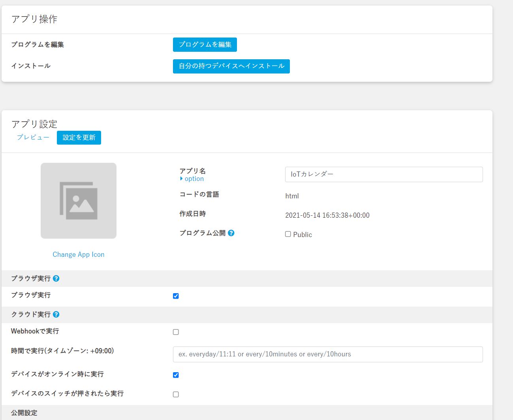
Task: Disable デバイスがオンライン時に実行 checkbox
Action: point(176,375)
